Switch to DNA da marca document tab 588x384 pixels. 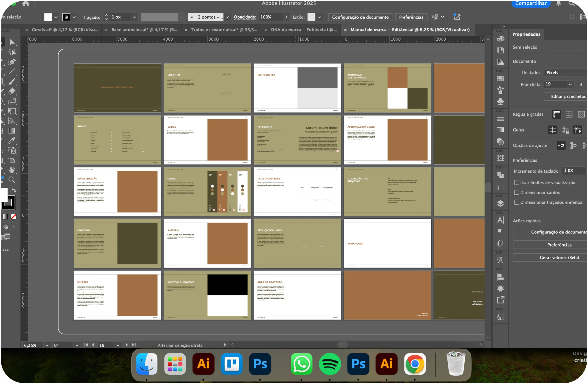pyautogui.click(x=304, y=30)
